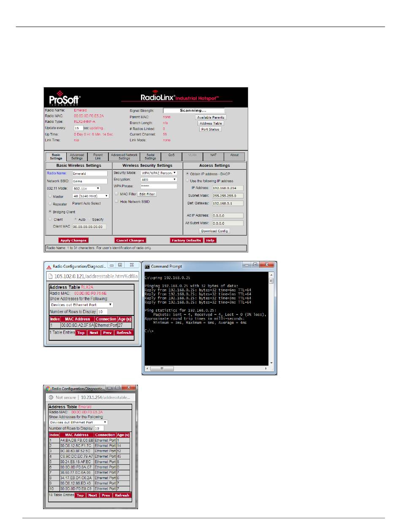Choose the Auto client option
The width and height of the screenshot is (401, 532).
pyautogui.click(x=76, y=219)
